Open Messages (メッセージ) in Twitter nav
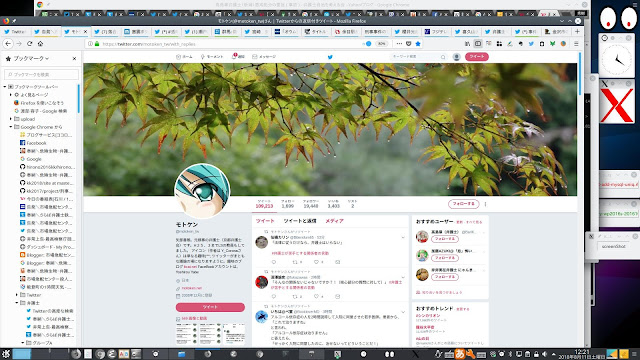The width and height of the screenshot is (640, 360). pos(264,57)
